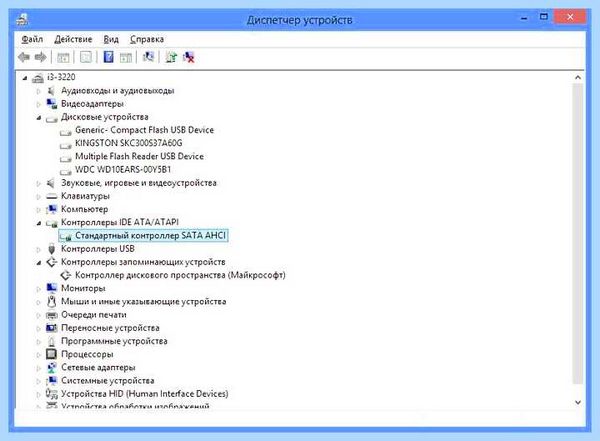The image size is (600, 441).
Task: Open the Файл menu
Action: [32, 39]
